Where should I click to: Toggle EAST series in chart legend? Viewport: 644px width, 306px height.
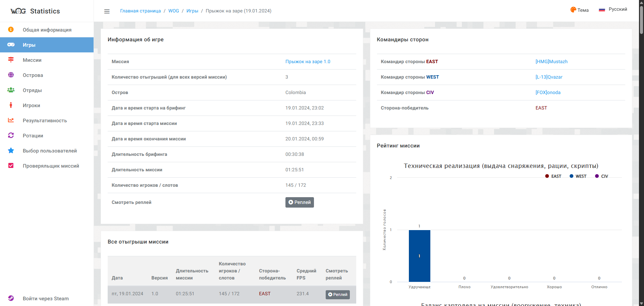553,176
